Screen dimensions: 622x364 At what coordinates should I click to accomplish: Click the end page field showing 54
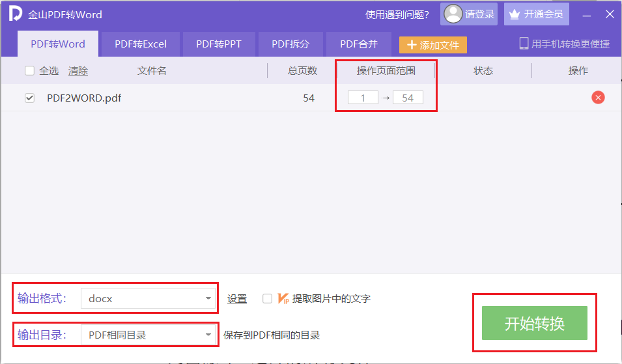[408, 98]
